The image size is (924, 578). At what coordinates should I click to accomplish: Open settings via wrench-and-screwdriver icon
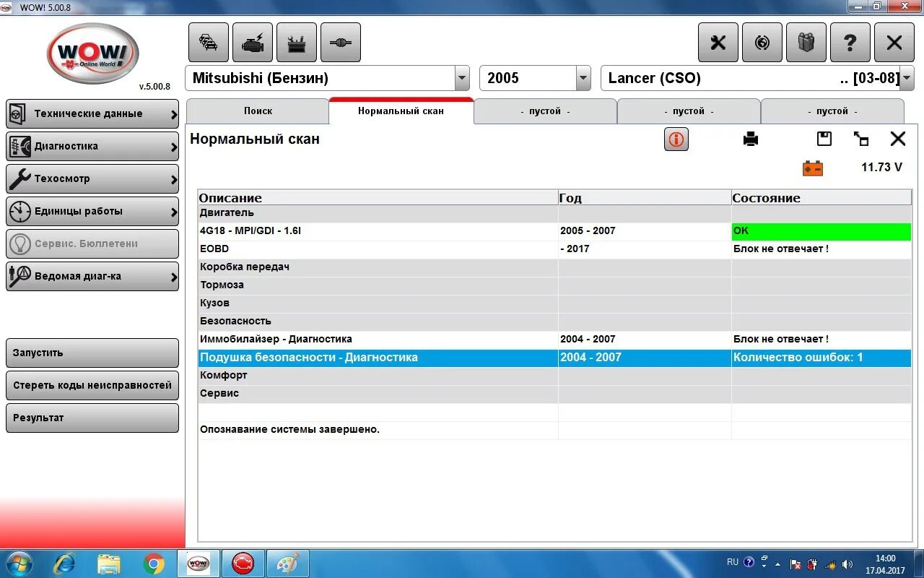718,43
